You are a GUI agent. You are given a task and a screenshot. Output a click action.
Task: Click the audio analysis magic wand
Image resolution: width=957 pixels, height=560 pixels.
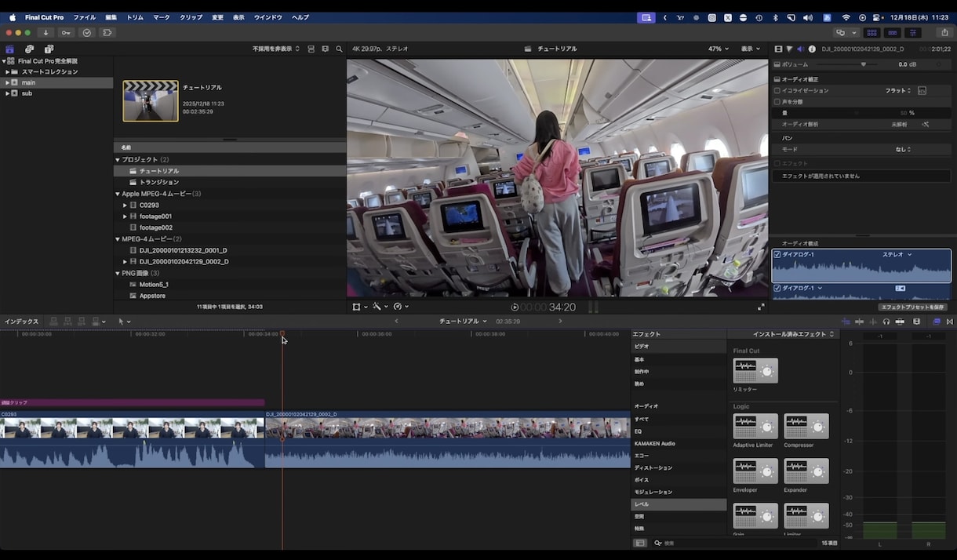click(926, 124)
